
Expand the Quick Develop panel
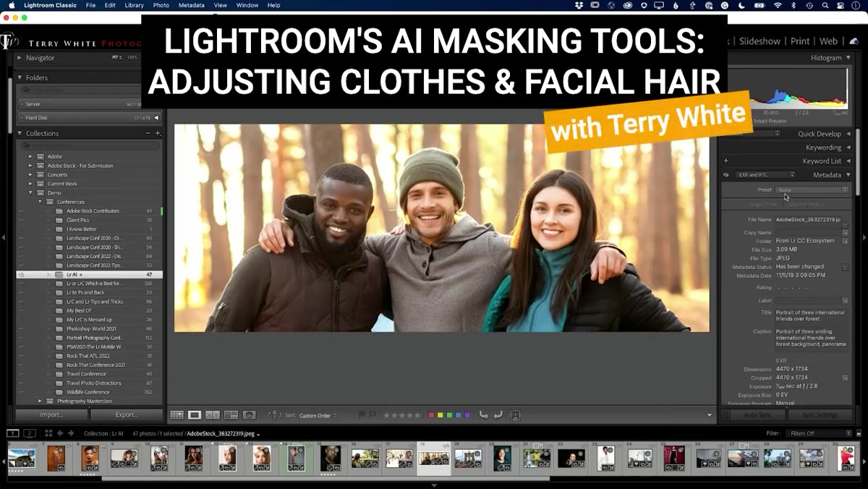[848, 134]
